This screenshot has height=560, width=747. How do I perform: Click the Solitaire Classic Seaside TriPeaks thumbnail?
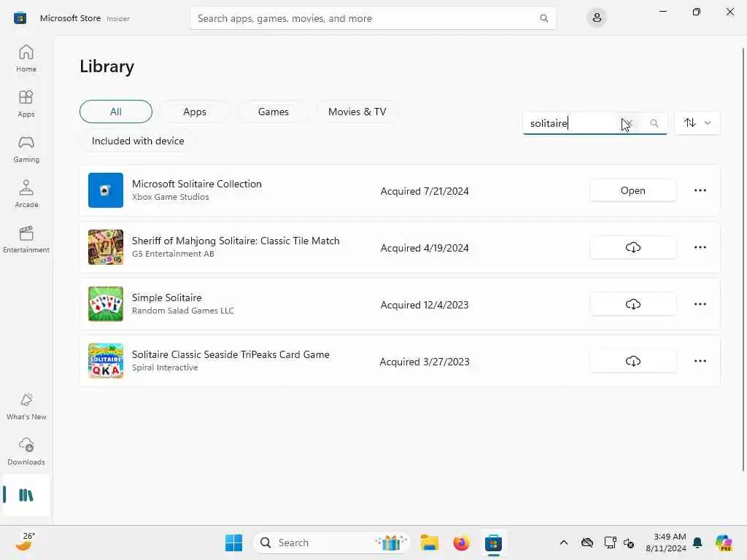point(106,361)
